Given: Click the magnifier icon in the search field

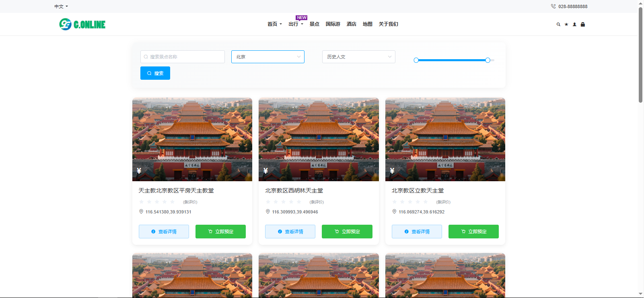Looking at the screenshot, I should tap(146, 57).
